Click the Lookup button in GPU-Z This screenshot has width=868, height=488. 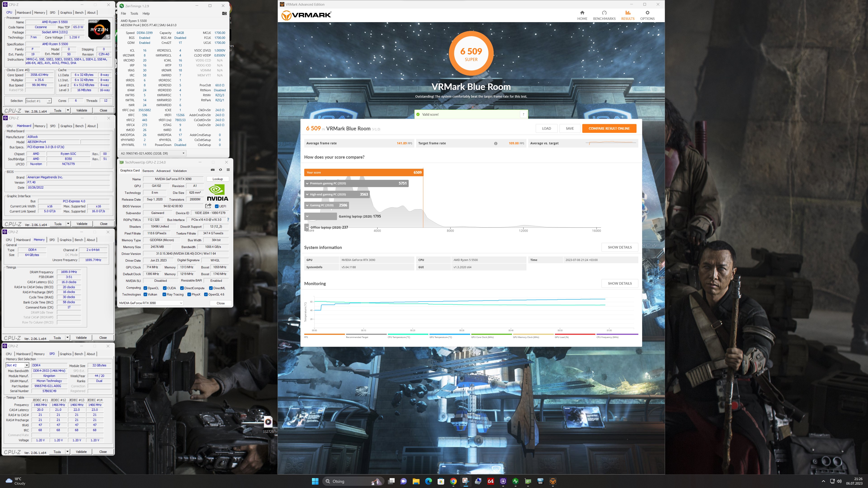tap(218, 179)
